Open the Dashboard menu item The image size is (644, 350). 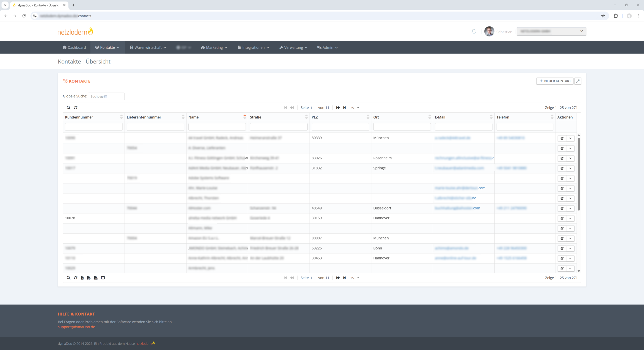coord(74,48)
